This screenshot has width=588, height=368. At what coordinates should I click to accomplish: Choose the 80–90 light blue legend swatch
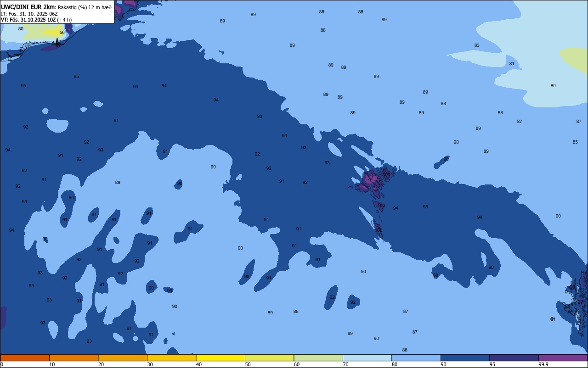coord(416,357)
